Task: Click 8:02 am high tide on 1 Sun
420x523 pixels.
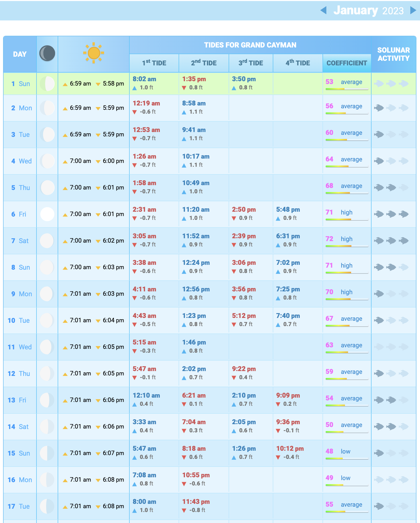Action: tap(144, 79)
